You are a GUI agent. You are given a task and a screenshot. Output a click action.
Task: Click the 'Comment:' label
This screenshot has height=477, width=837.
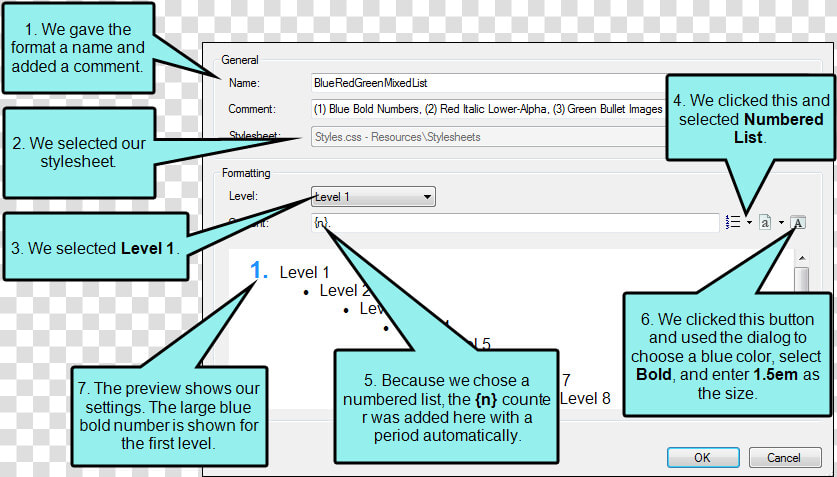click(252, 109)
